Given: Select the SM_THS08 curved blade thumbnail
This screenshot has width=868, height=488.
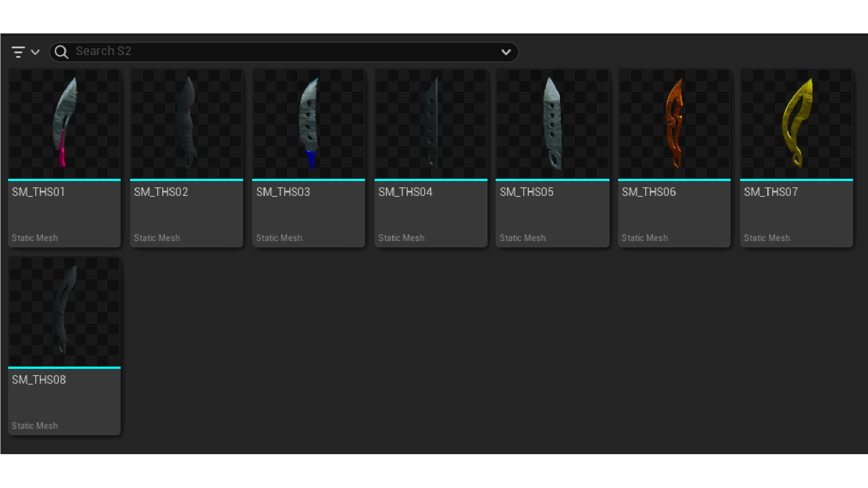Looking at the screenshot, I should (65, 311).
